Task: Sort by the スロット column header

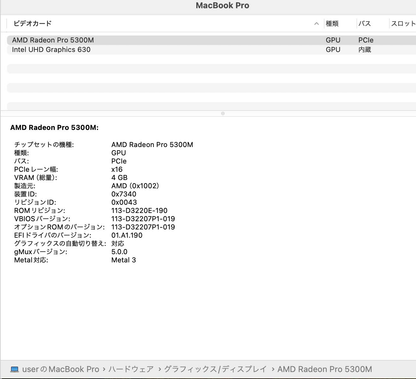Action: [403, 23]
